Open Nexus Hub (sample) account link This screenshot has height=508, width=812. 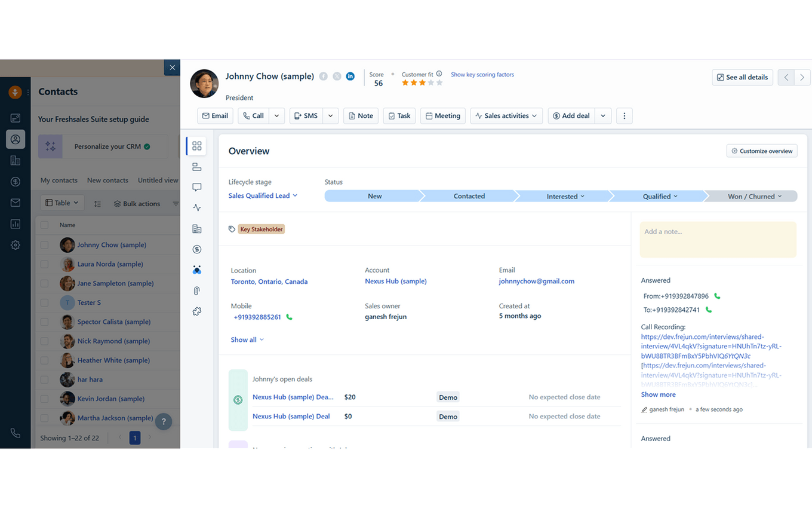[x=396, y=281]
